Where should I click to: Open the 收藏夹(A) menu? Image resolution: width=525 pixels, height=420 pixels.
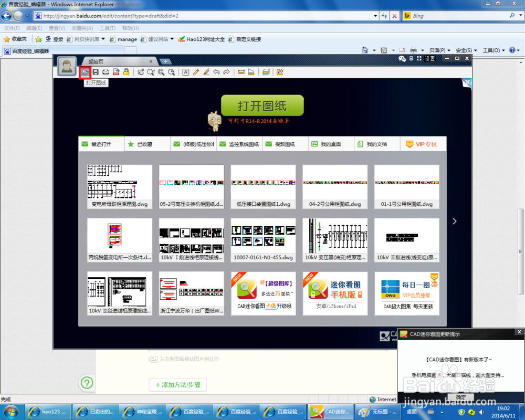coord(82,28)
